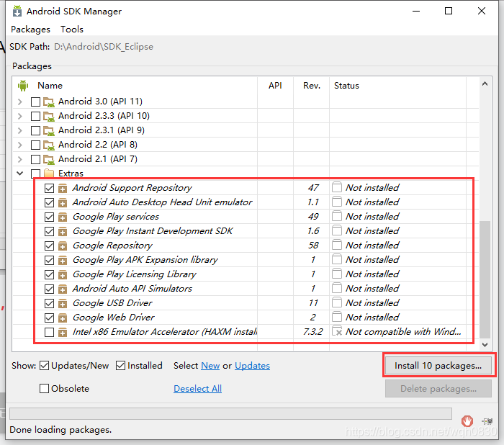Click the scrollbar up arrow
Viewport: 504px width, 445px height.
(x=485, y=84)
